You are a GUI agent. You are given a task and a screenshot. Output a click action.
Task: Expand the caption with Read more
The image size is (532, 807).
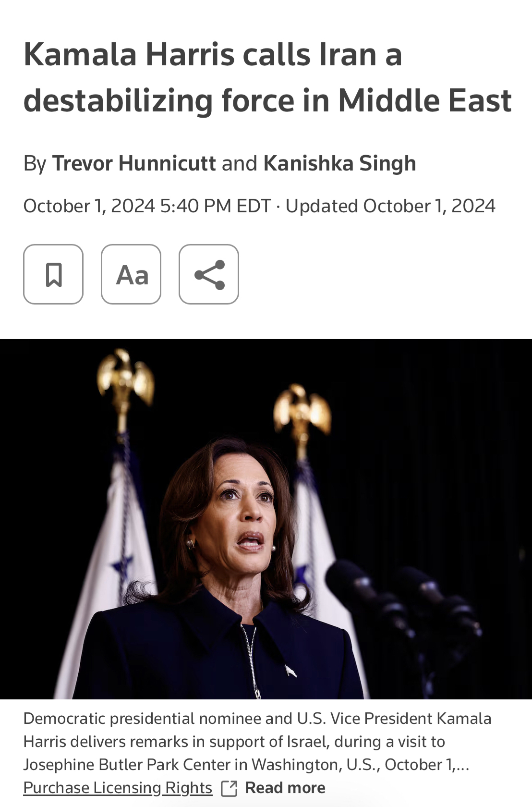[x=285, y=788]
